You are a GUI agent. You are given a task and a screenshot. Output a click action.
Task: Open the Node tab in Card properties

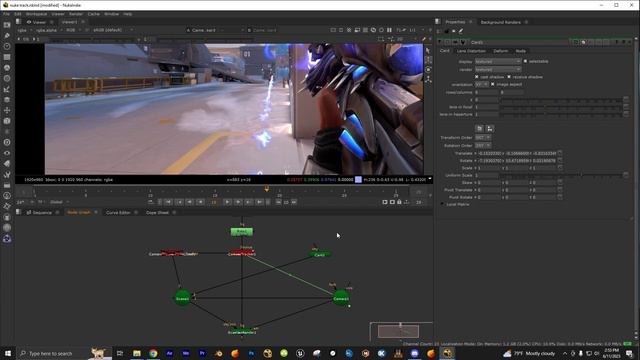point(520,51)
